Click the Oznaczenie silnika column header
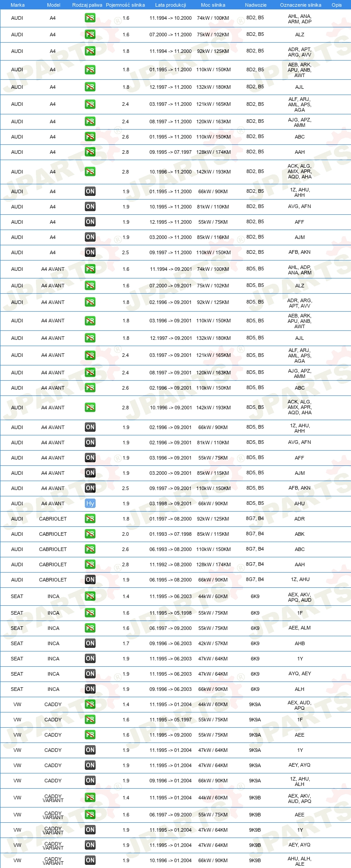The image size is (351, 868). (301, 5)
